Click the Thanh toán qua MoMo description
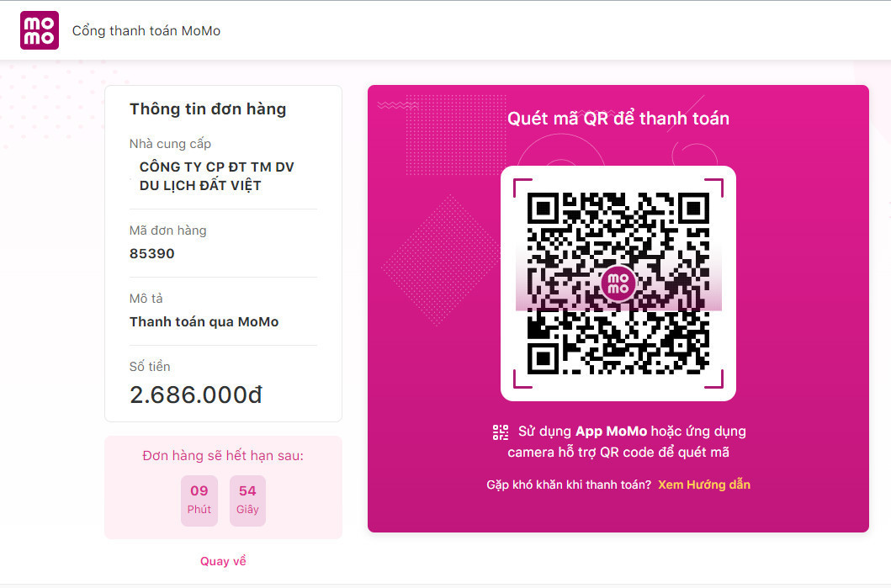The height and width of the screenshot is (588, 891). 204,321
